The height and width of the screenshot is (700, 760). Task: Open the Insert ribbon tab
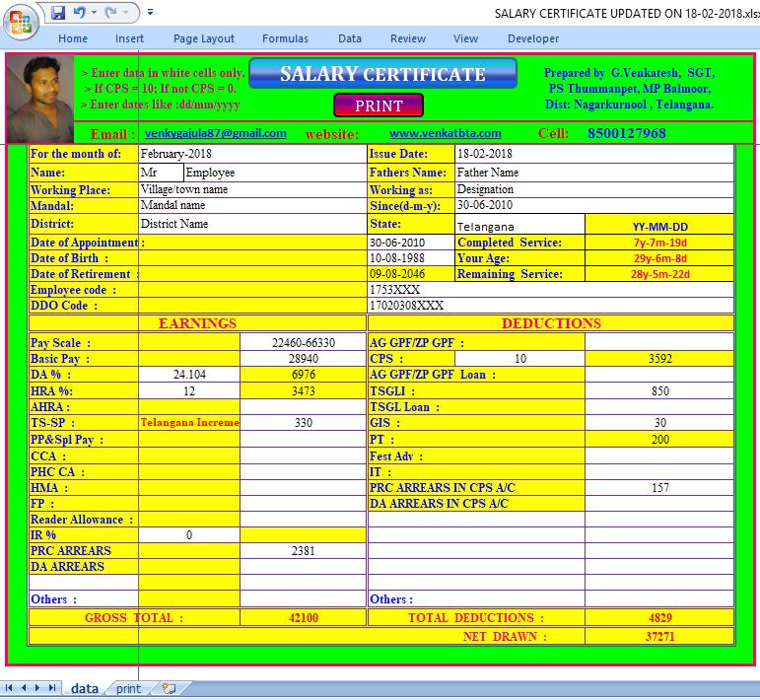tap(129, 38)
